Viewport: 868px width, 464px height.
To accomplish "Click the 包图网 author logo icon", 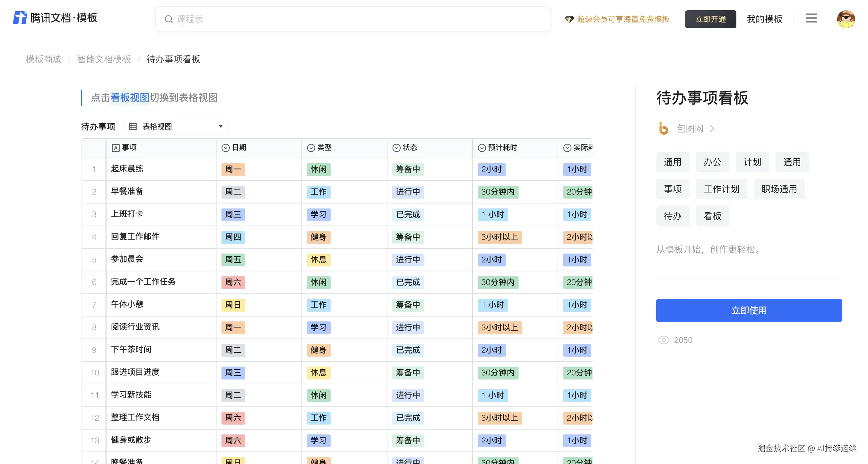I will [x=663, y=129].
